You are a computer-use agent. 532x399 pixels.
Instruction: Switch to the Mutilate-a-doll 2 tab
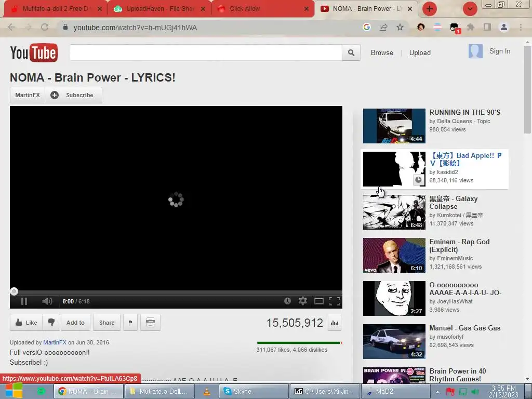[56, 9]
